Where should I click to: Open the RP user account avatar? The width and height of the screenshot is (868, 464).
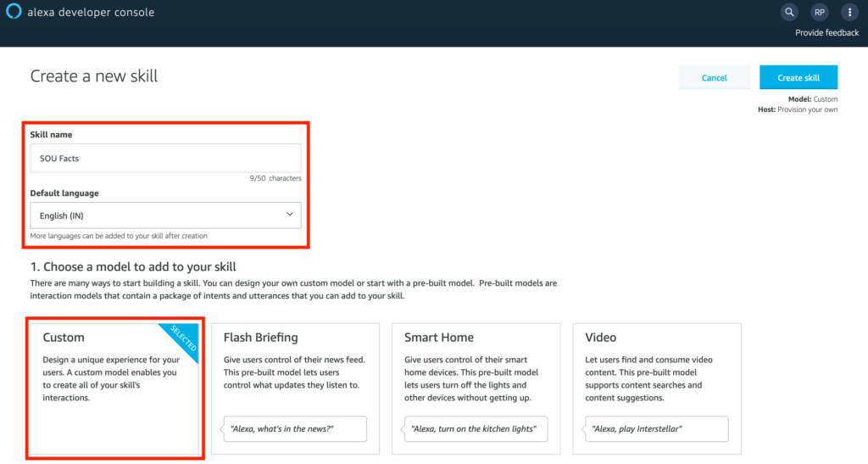point(819,13)
